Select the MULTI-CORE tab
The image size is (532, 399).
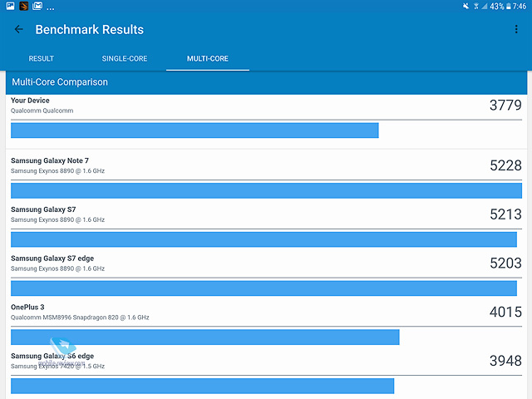tap(208, 58)
